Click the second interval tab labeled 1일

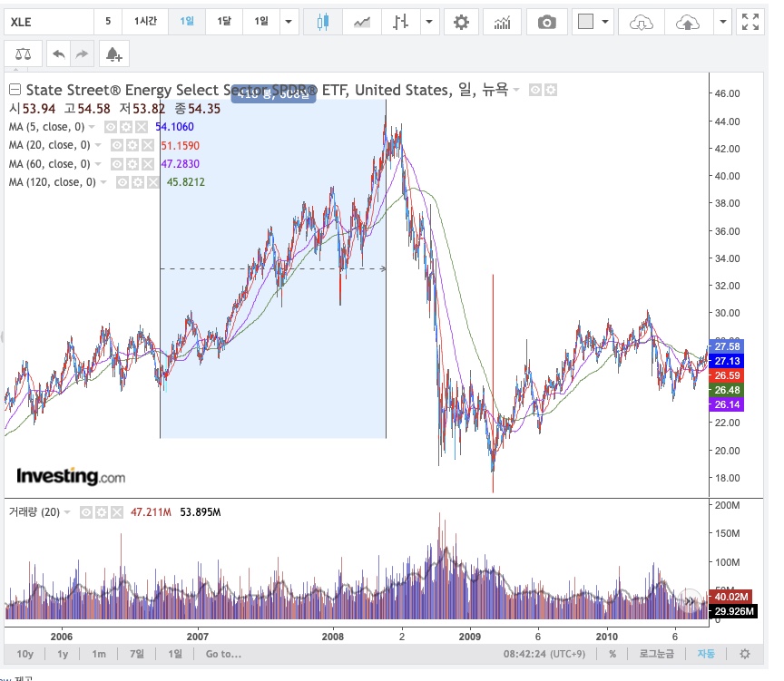(261, 22)
